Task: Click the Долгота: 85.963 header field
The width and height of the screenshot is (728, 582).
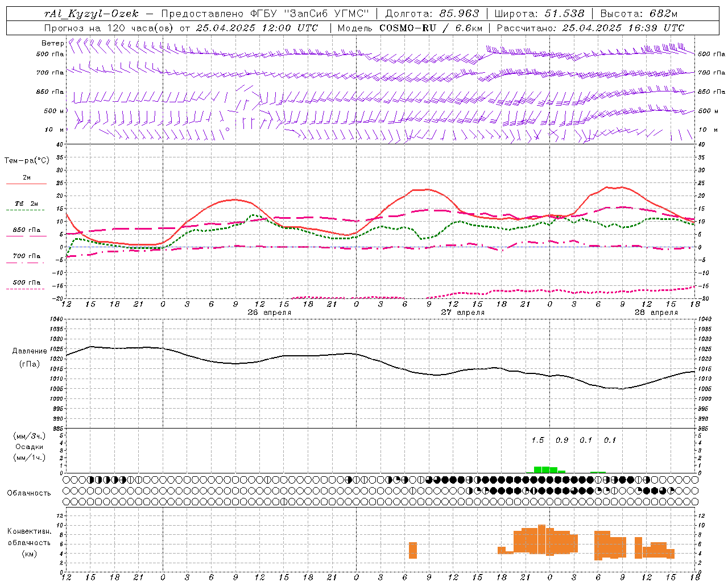Action: coord(432,14)
